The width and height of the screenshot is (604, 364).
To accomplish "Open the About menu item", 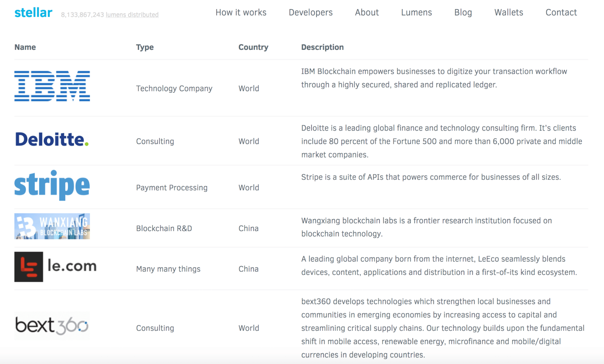I will 367,12.
